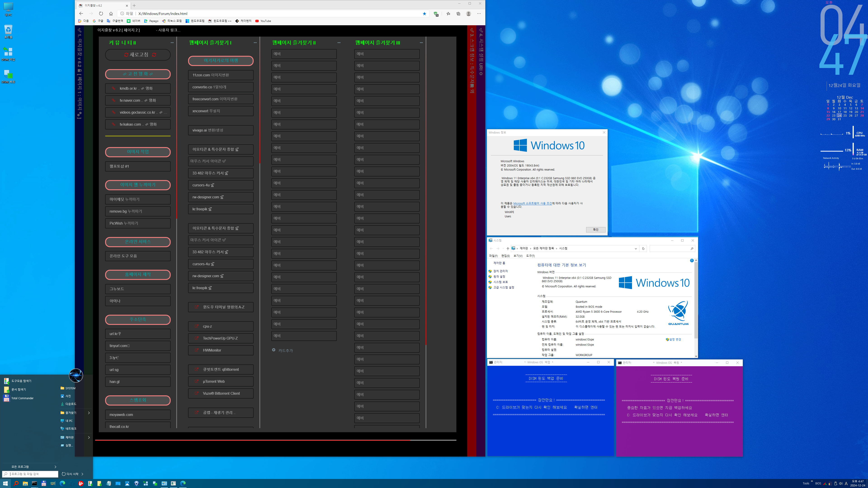
Task: Open 파일(F) menu in 시스템 window
Action: pyautogui.click(x=493, y=256)
